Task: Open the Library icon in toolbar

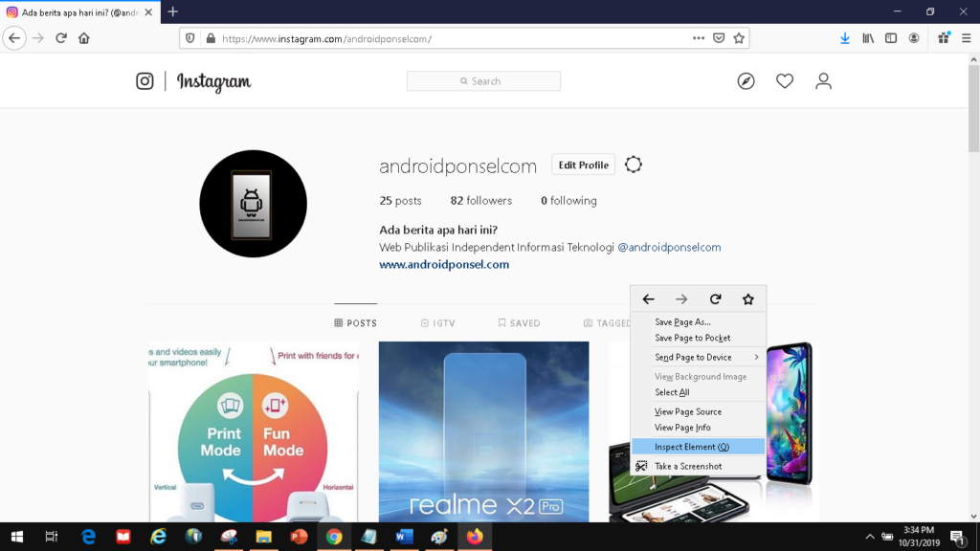Action: click(x=868, y=38)
